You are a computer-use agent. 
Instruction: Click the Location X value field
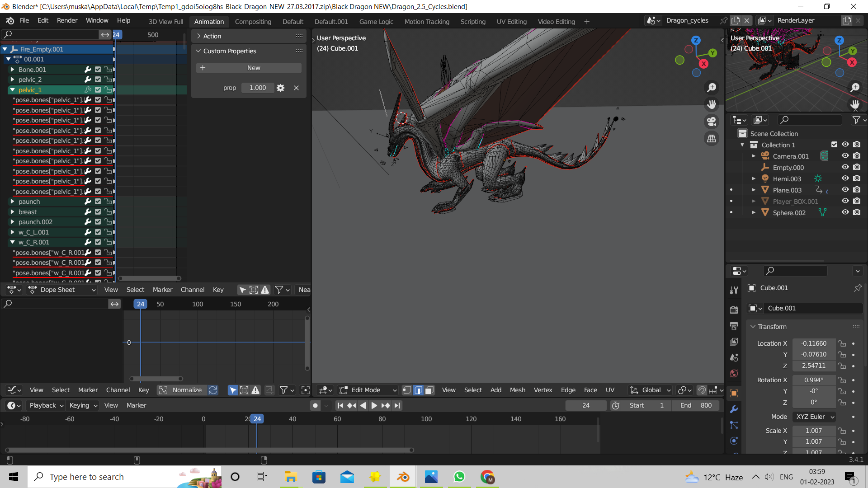pyautogui.click(x=813, y=344)
